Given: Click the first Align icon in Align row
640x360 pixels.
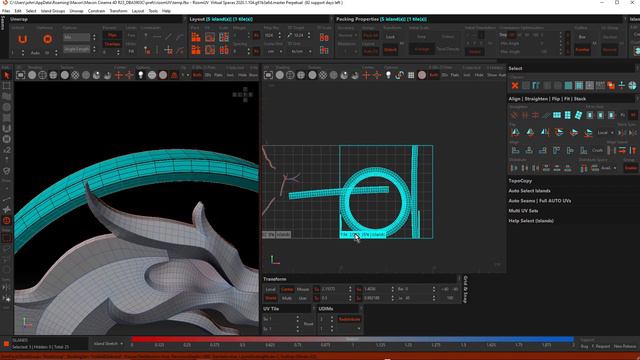Looking at the screenshot, I should 516,150.
